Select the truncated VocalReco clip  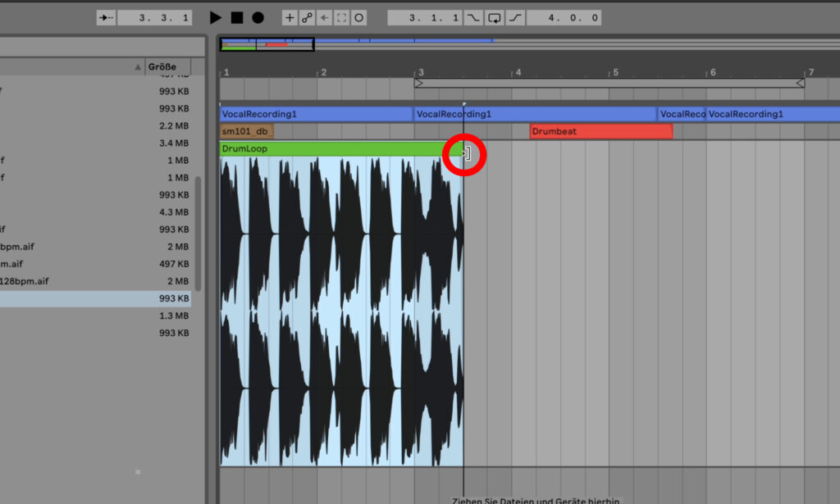682,114
